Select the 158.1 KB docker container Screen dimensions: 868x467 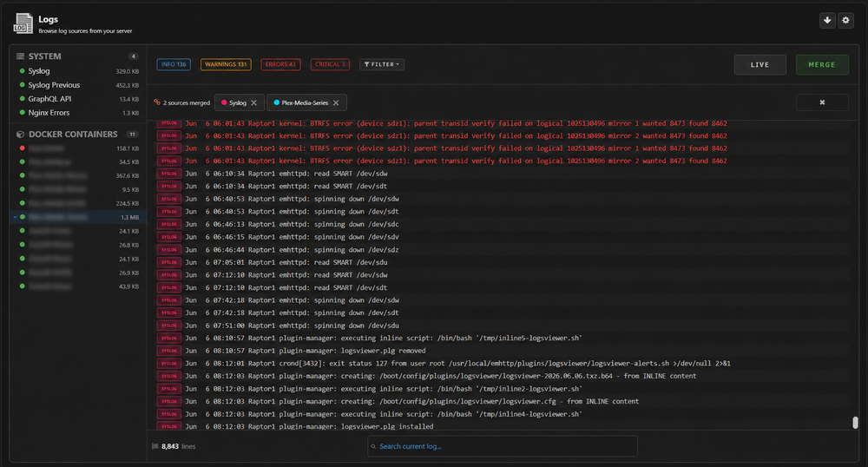(79, 148)
